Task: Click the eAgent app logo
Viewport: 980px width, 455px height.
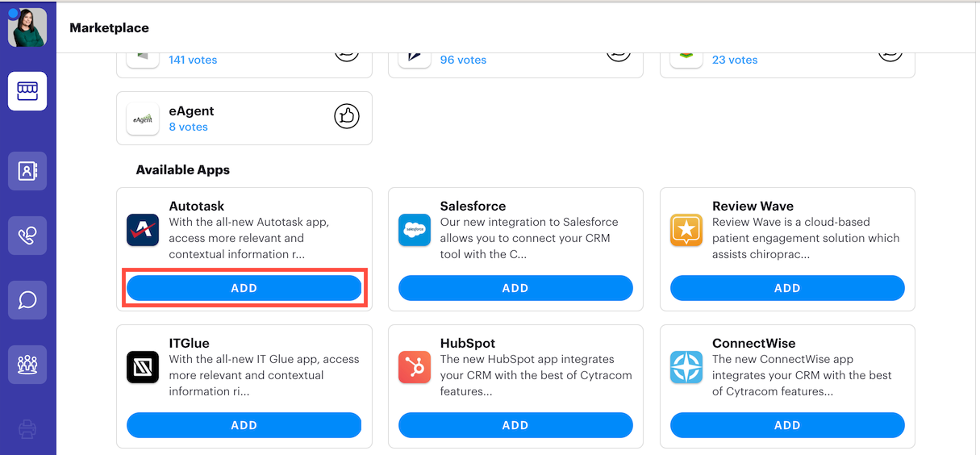Action: (143, 119)
